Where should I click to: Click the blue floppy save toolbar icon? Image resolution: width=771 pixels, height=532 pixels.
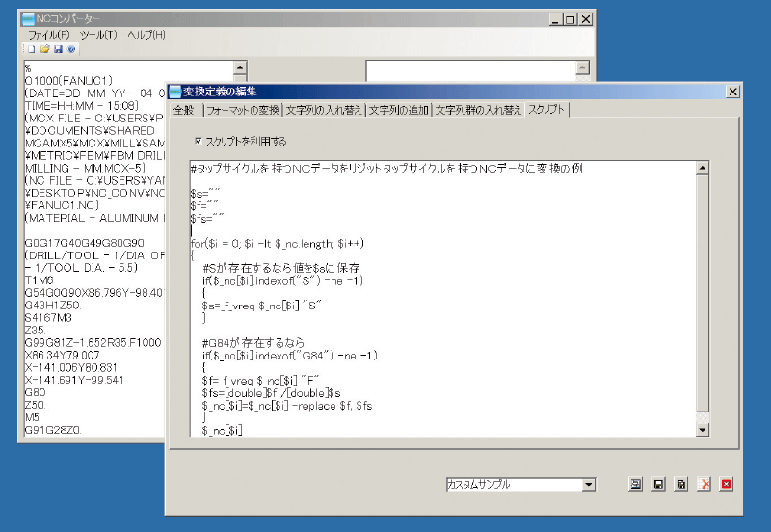58,49
